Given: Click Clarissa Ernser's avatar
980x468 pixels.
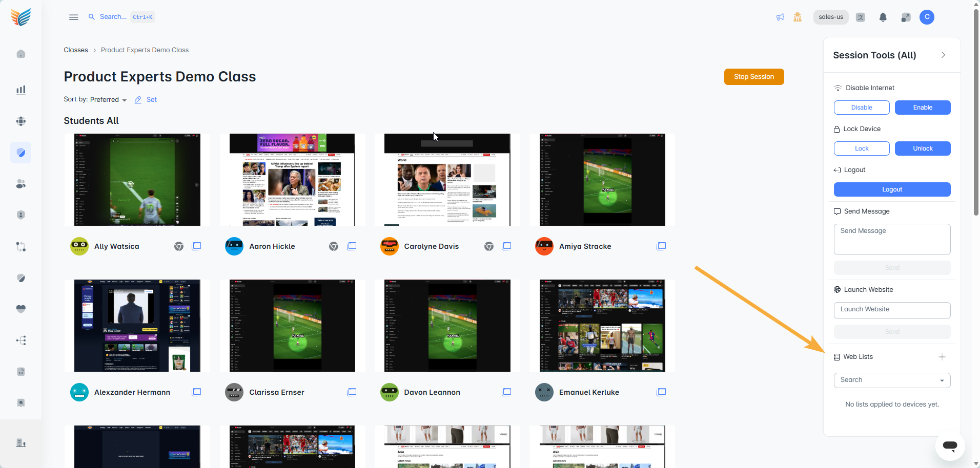Looking at the screenshot, I should (234, 392).
